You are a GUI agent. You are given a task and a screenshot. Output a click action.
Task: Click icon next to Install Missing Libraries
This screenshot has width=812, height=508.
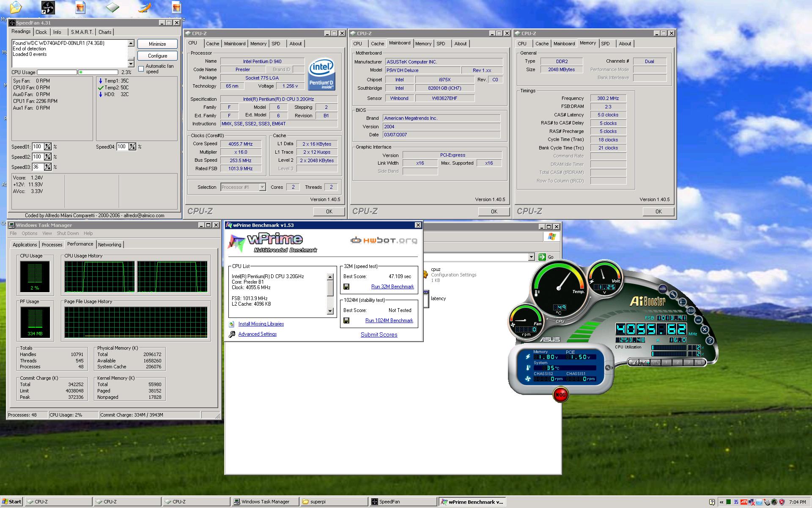tap(232, 324)
